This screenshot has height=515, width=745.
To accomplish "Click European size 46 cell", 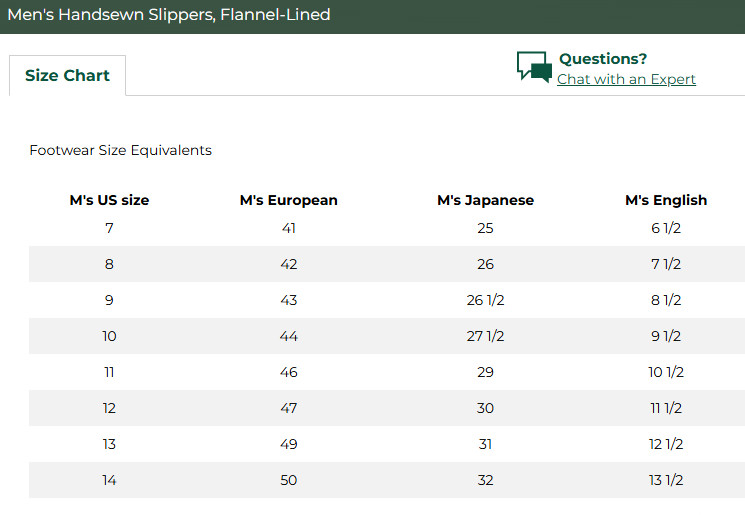I will [288, 372].
